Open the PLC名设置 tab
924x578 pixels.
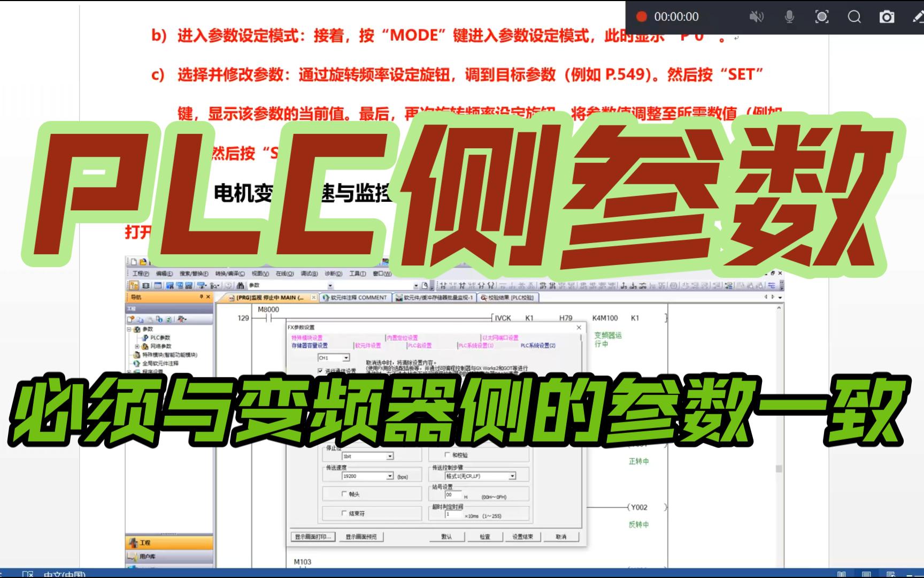pyautogui.click(x=419, y=346)
